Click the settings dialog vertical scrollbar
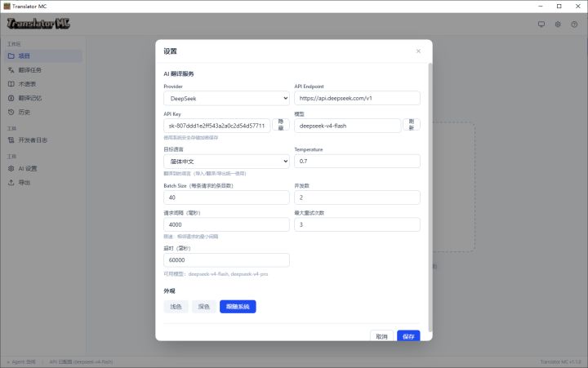The image size is (588, 368). click(430, 197)
